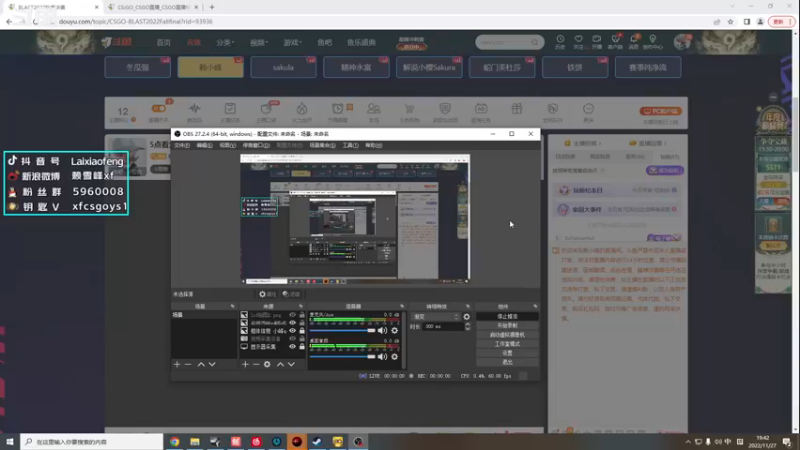The width and height of the screenshot is (800, 450).
Task: Remove the selected source with the minus icon
Action: tap(256, 364)
